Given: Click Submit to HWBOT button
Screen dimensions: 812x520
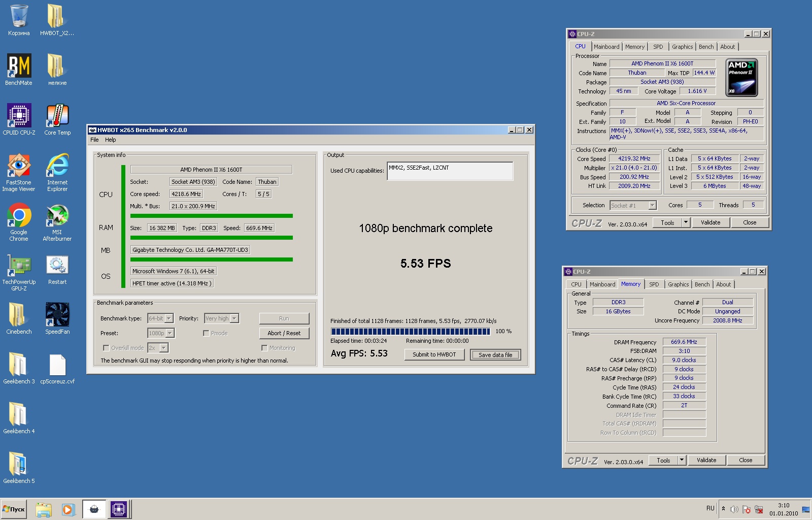Looking at the screenshot, I should 434,354.
